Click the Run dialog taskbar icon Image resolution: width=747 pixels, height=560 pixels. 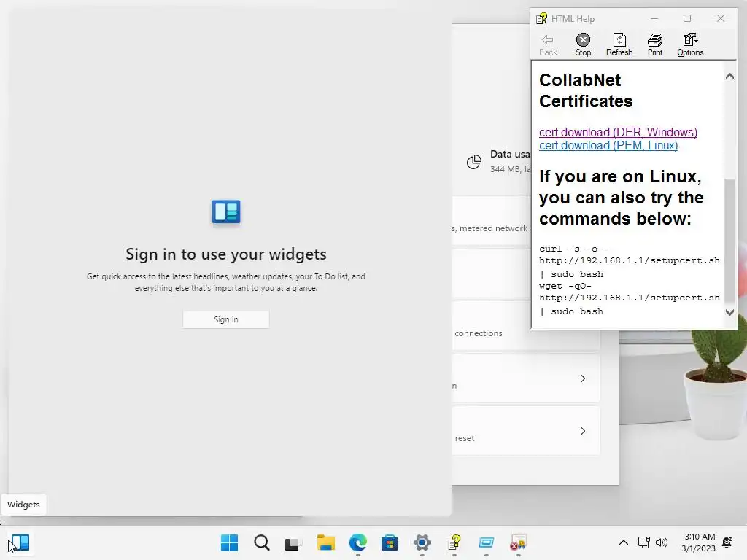pyautogui.click(x=487, y=542)
